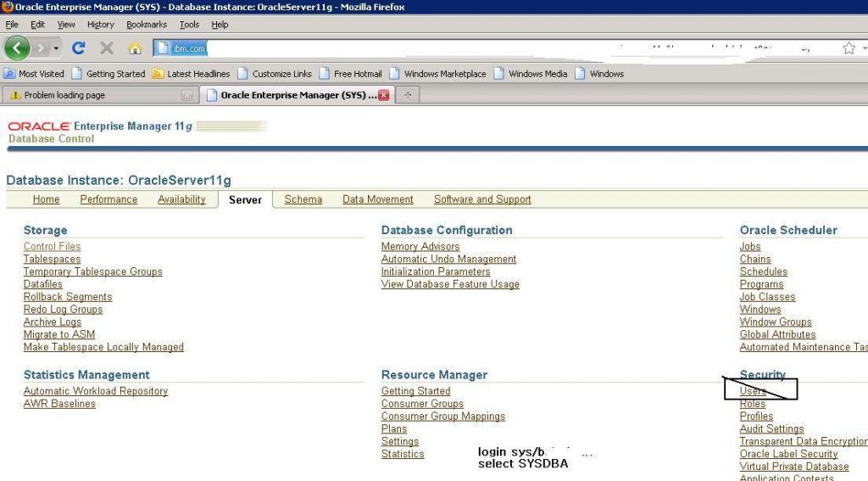Open Oracle Label Security
Screen dimensions: 868x481
[788, 454]
